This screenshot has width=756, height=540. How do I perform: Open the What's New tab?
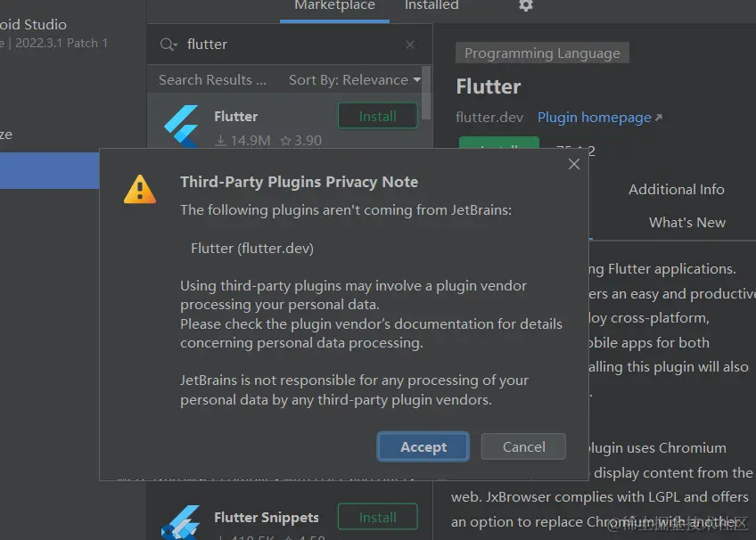689,222
